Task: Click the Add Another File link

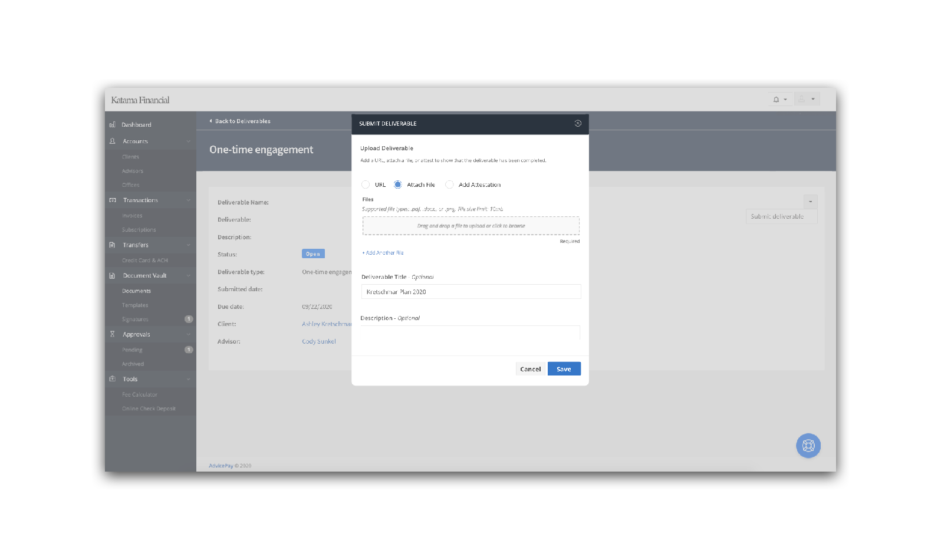Action: pyautogui.click(x=383, y=253)
